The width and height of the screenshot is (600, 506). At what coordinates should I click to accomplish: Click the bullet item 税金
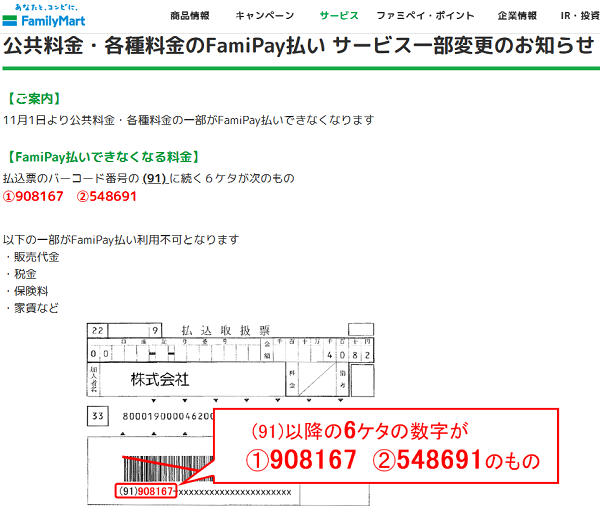[x=25, y=274]
